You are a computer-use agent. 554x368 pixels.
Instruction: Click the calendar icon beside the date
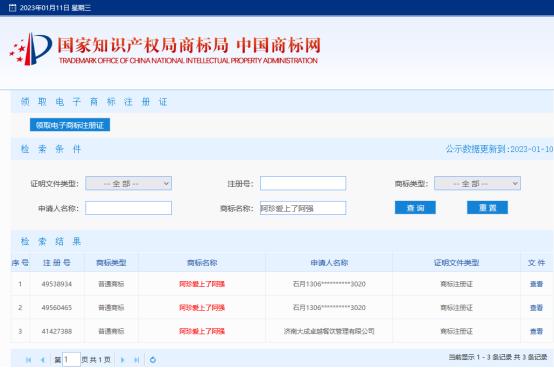pos(12,7)
